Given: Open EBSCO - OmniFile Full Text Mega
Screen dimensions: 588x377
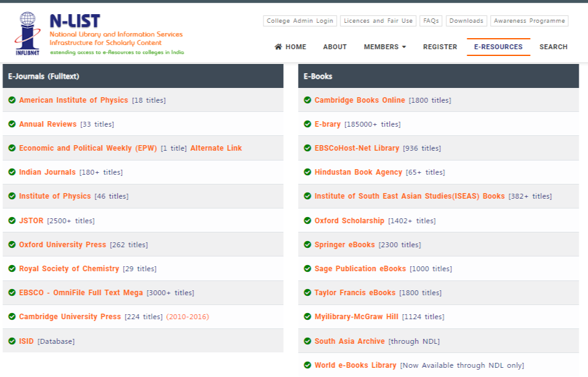Looking at the screenshot, I should 81,293.
